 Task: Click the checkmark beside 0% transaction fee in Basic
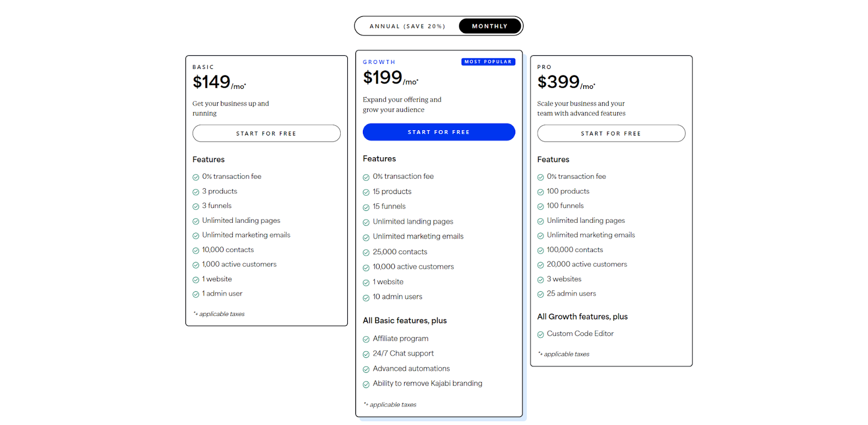click(x=195, y=176)
